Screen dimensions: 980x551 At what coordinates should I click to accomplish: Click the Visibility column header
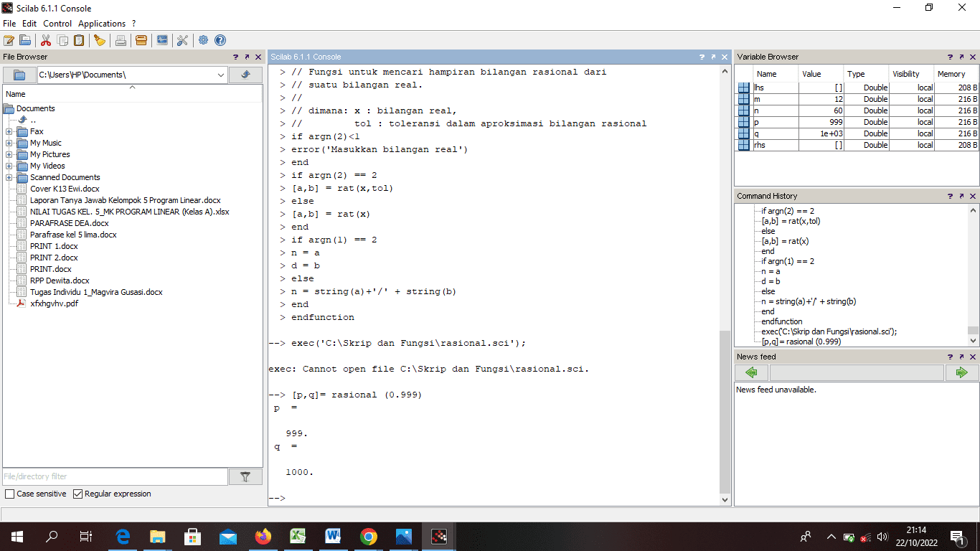[x=910, y=74]
